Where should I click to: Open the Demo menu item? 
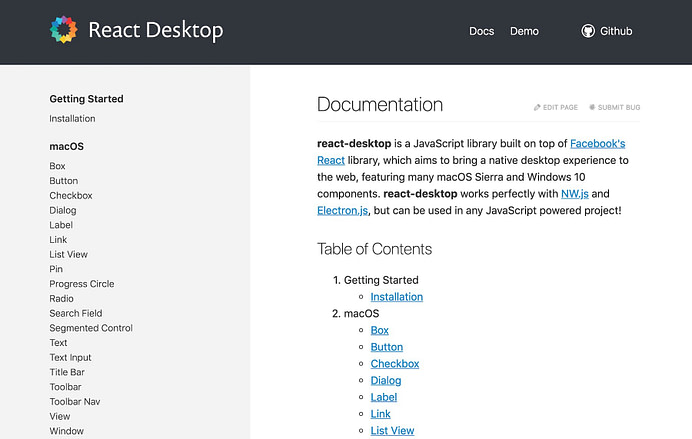(x=524, y=31)
